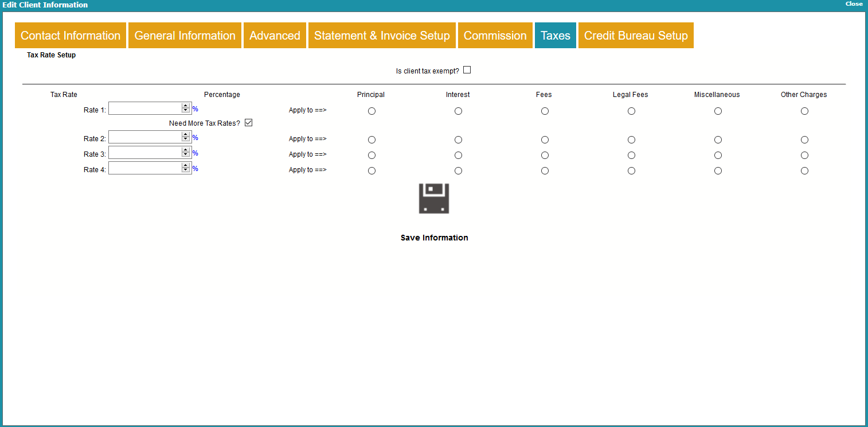Close the Edit Client Information dialog
The image size is (868, 427).
(854, 4)
